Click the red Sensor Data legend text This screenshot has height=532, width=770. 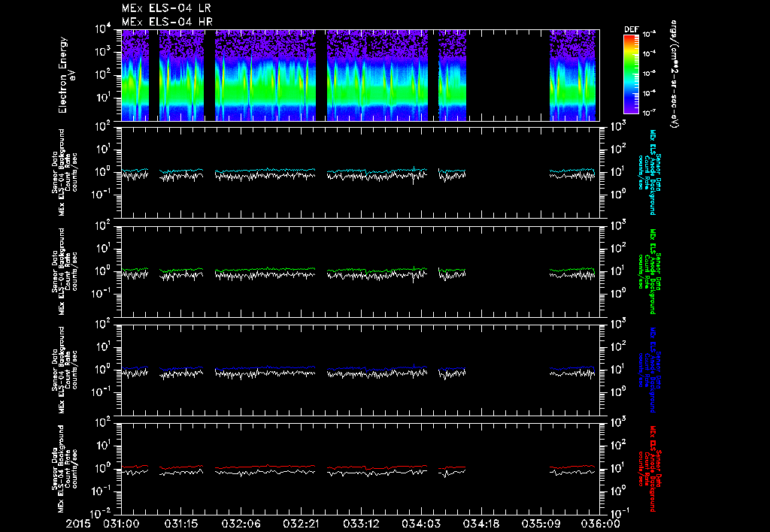[649, 469]
